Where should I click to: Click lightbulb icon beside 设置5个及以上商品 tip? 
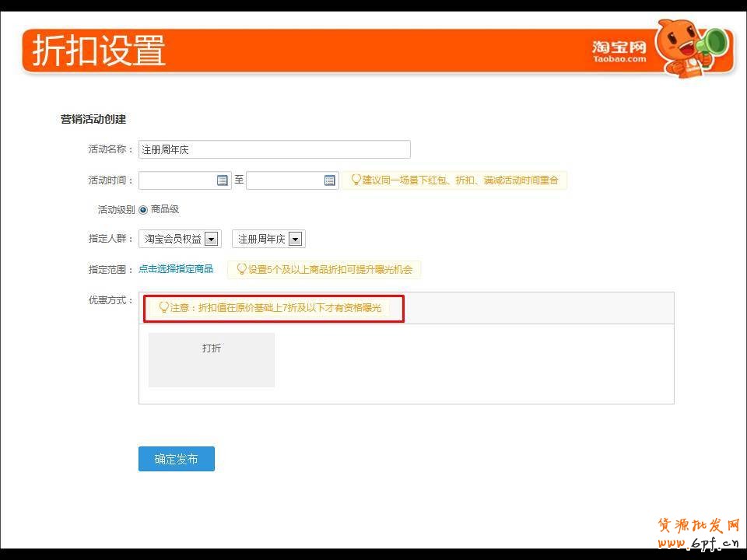242,269
